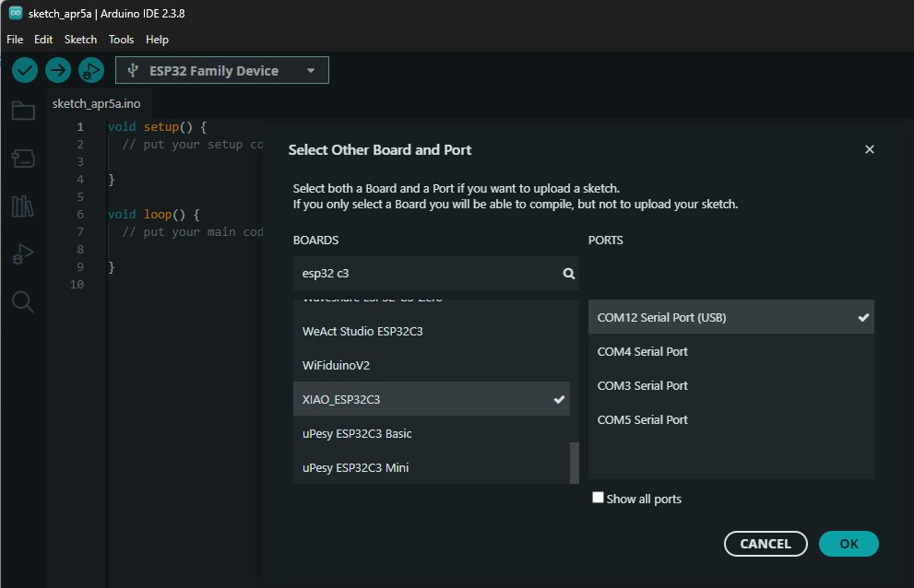Open the Tools menu

(121, 40)
